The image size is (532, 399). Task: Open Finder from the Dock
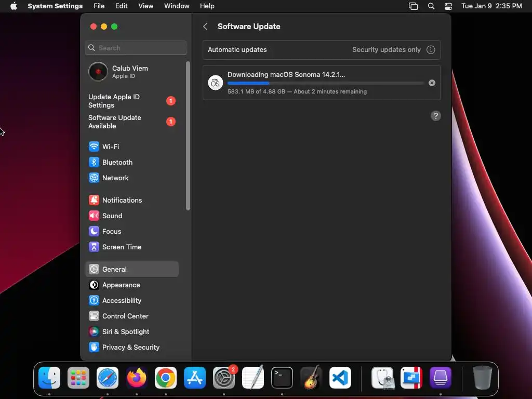pyautogui.click(x=49, y=378)
